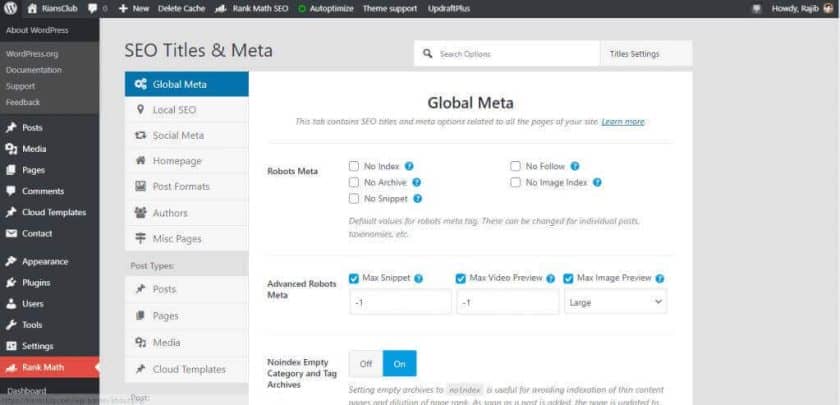This screenshot has height=405, width=840.
Task: Open the Tools menu in admin sidebar
Action: (49, 325)
